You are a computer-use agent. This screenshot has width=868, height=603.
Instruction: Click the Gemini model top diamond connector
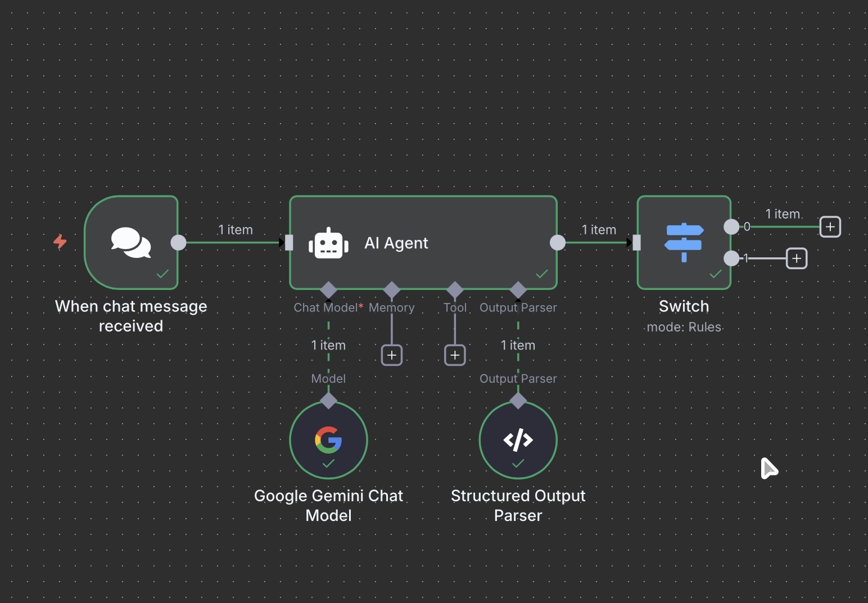(328, 401)
